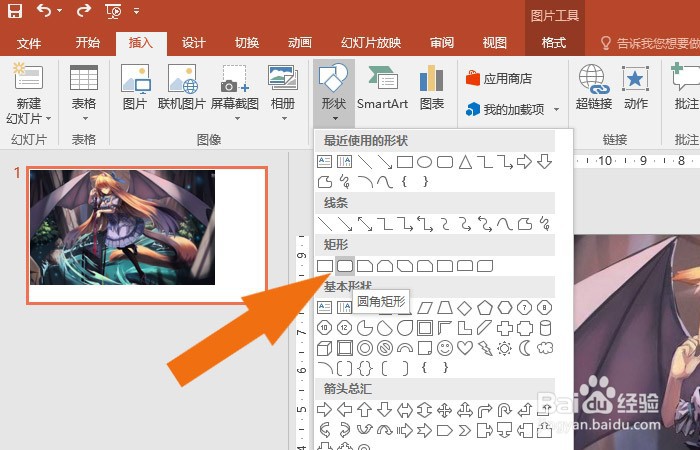Pick the pie shape in 基本形状

point(365,328)
